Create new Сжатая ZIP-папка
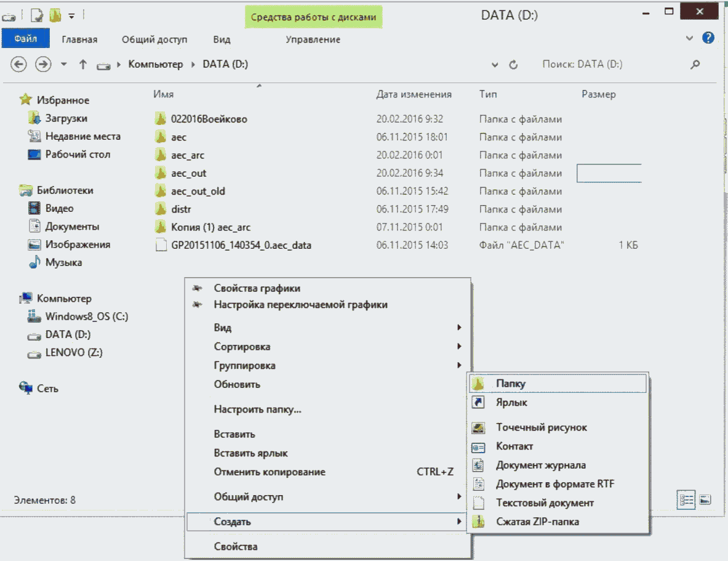Screen dimensions: 728x561 click(x=558, y=522)
